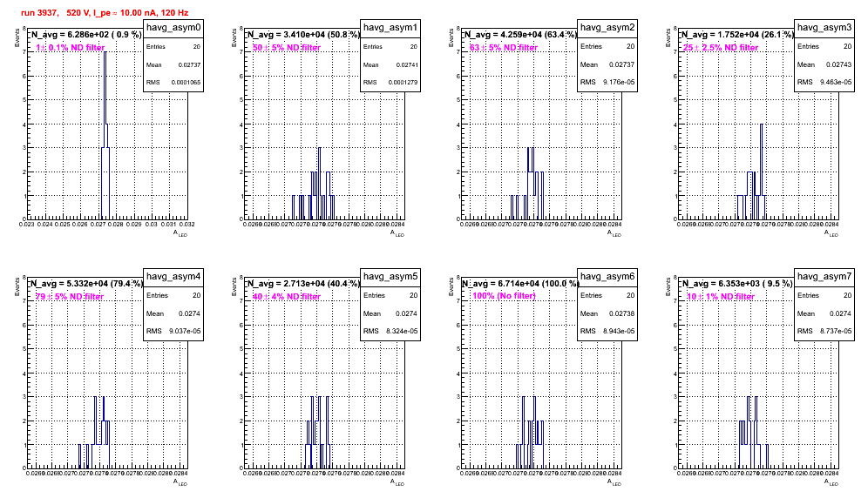
Task: Select the N_avg = 5.332e+04 label
Action: (x=85, y=284)
